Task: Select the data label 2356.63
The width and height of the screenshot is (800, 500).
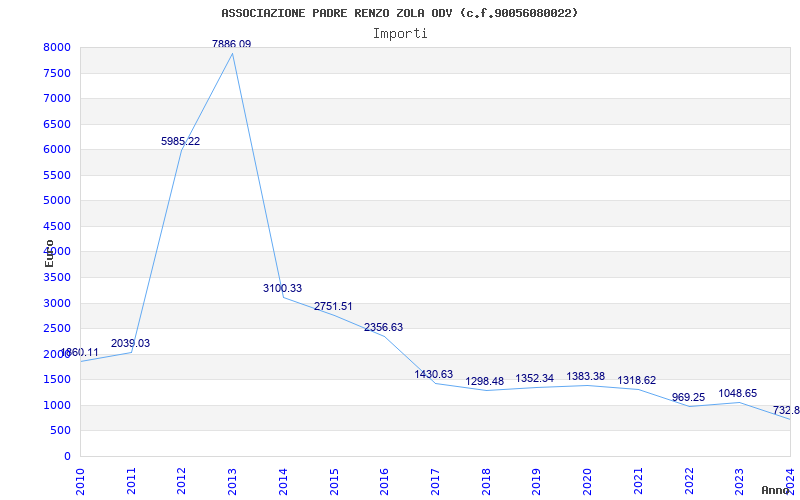Action: (x=384, y=327)
